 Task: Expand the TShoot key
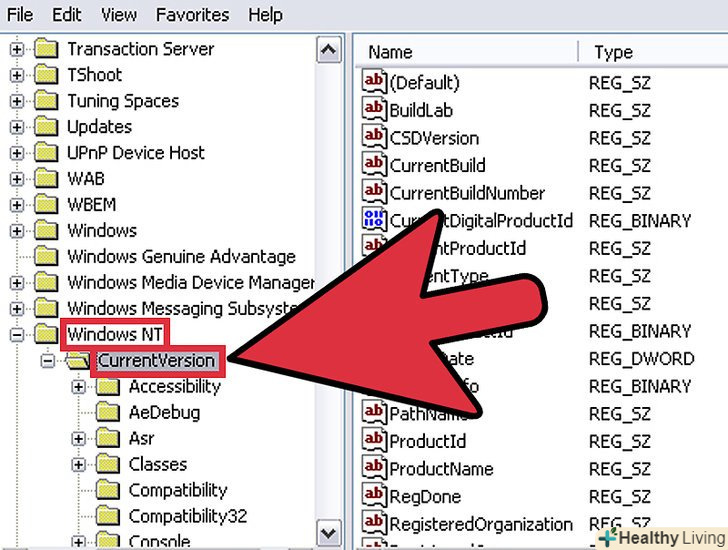pyautogui.click(x=17, y=75)
